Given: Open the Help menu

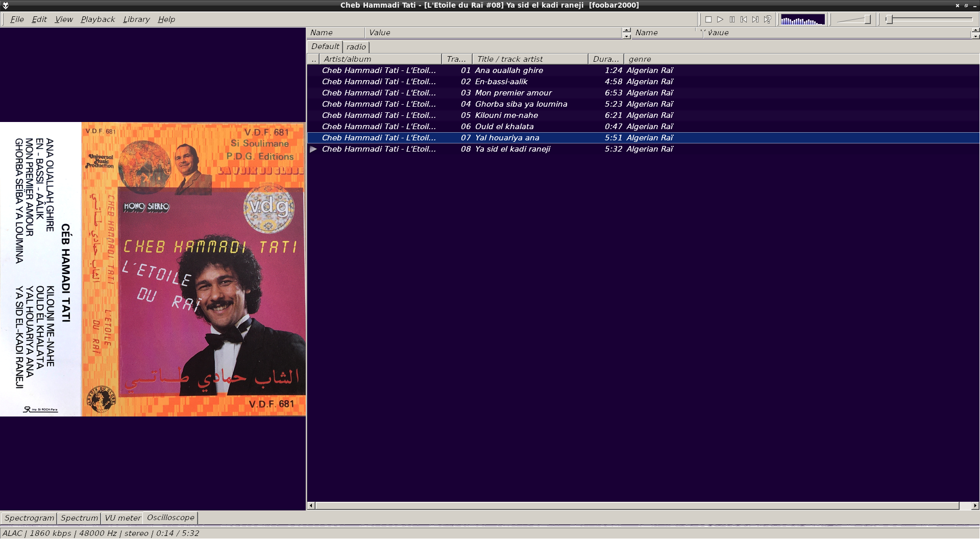Looking at the screenshot, I should (166, 19).
